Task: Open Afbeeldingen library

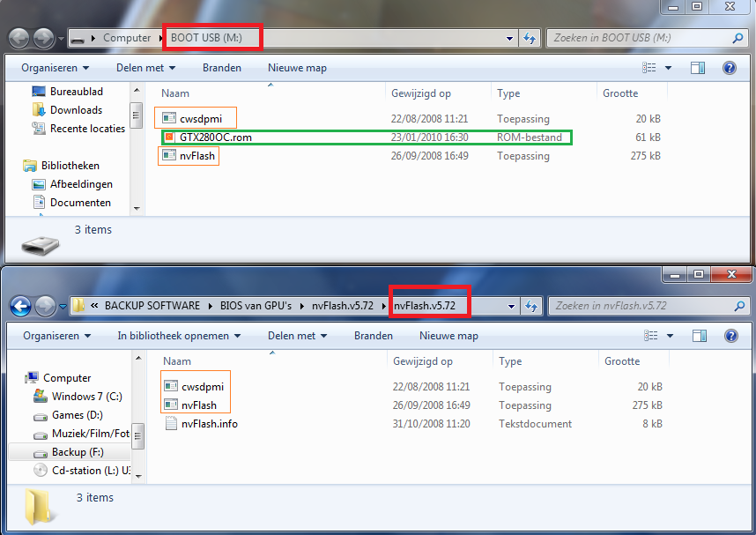Action: (72, 184)
